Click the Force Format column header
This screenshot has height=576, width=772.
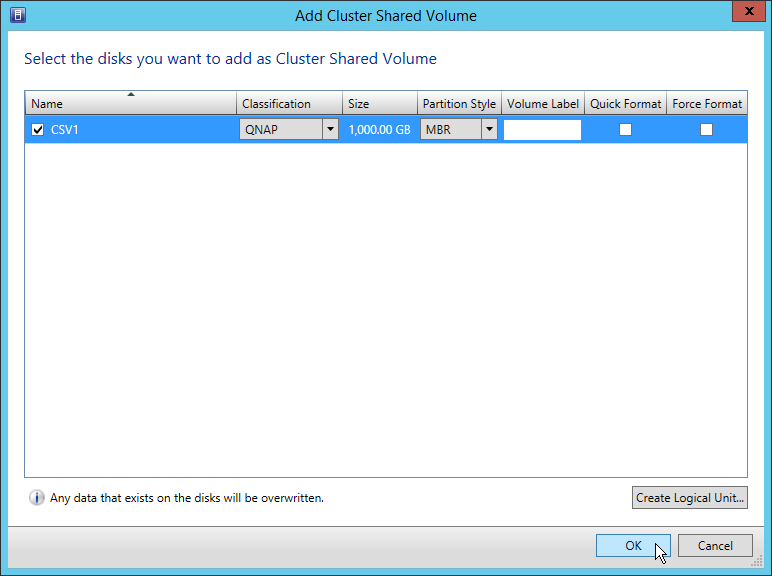(707, 104)
